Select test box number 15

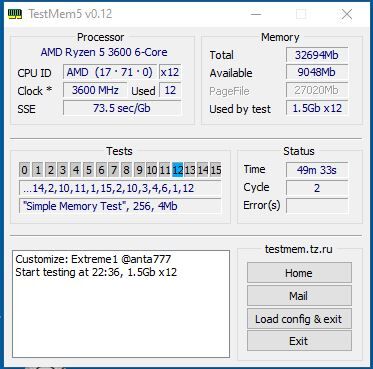[216, 170]
